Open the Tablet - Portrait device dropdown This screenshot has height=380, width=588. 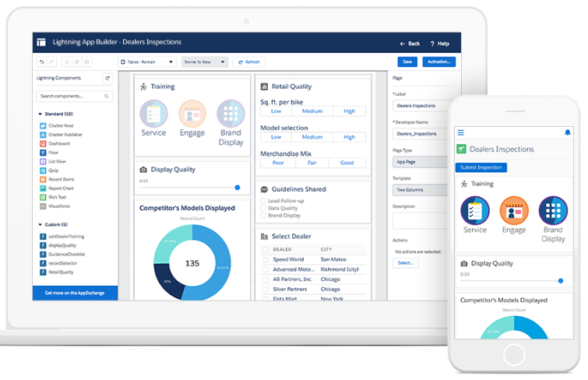click(x=147, y=62)
